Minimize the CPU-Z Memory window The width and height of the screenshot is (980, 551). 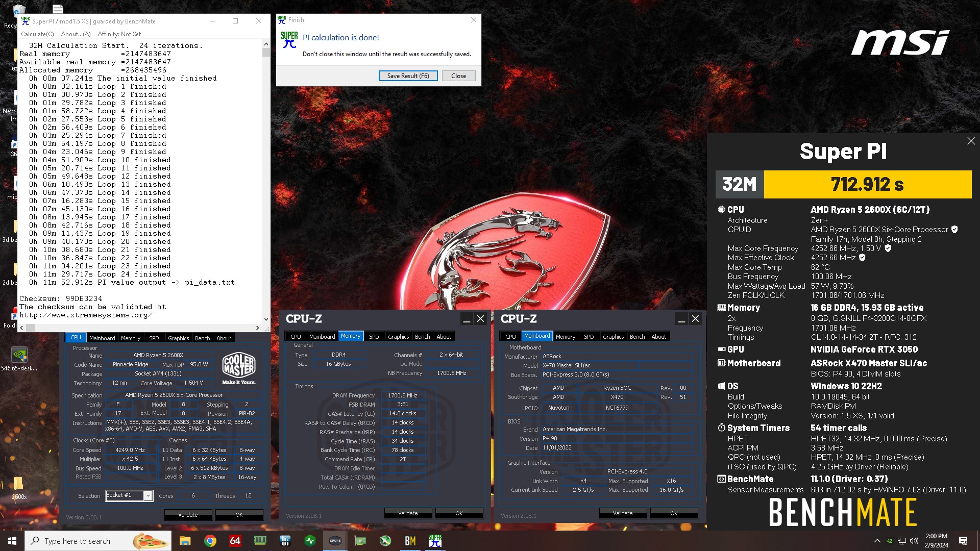[x=466, y=319]
